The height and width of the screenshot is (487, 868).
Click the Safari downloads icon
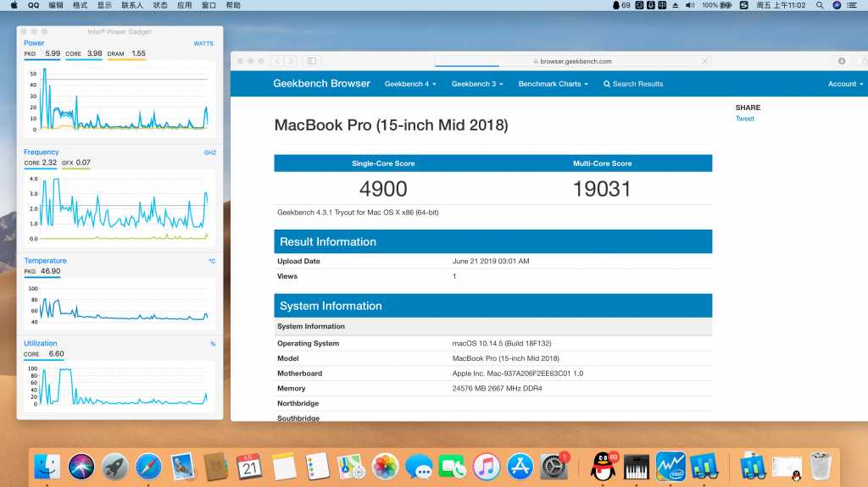(x=842, y=61)
